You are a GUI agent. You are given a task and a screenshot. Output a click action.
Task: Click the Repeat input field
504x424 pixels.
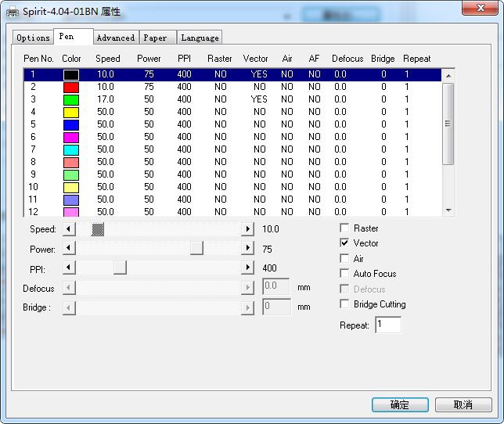[x=388, y=325]
